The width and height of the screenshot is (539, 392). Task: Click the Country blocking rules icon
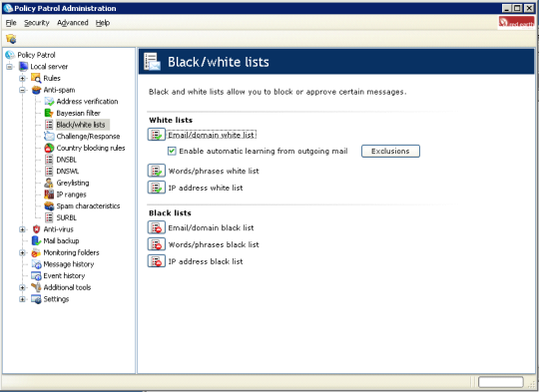pos(49,148)
